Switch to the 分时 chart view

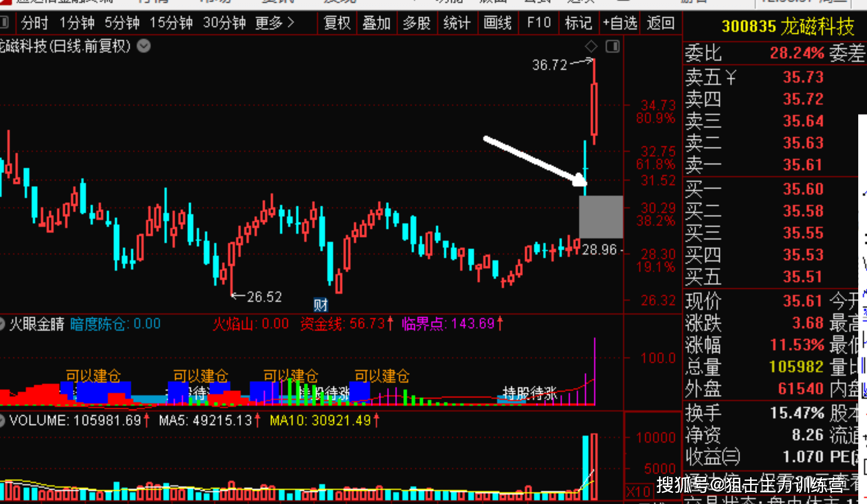pyautogui.click(x=34, y=23)
